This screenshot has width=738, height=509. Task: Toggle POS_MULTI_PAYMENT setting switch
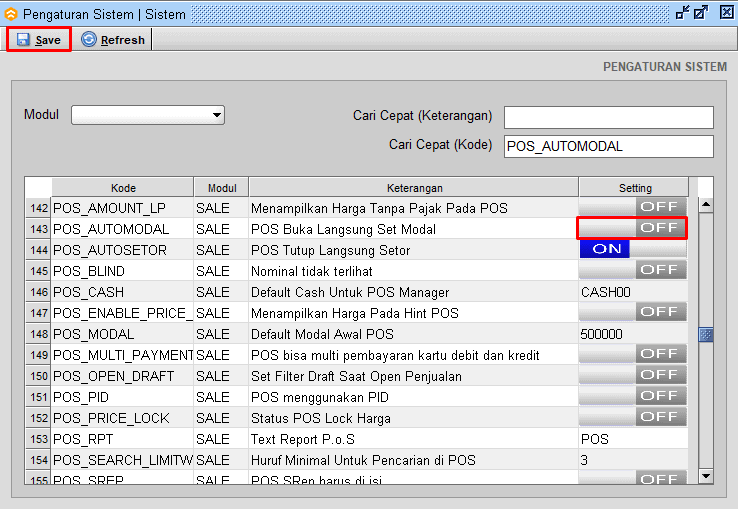click(633, 354)
